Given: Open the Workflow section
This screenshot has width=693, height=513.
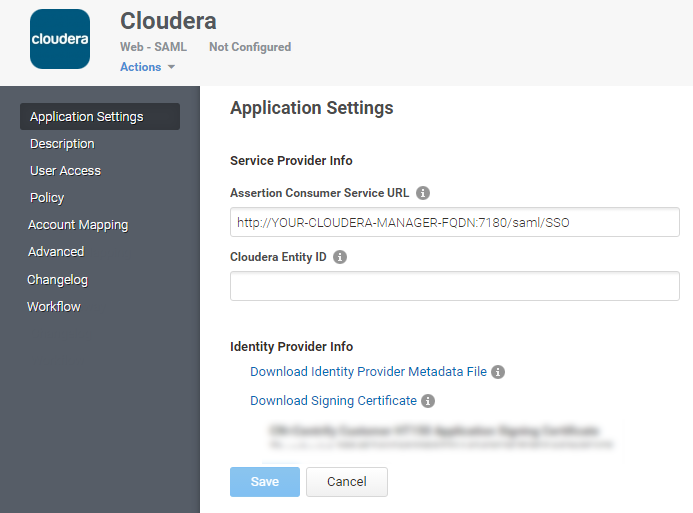Looking at the screenshot, I should click(54, 307).
